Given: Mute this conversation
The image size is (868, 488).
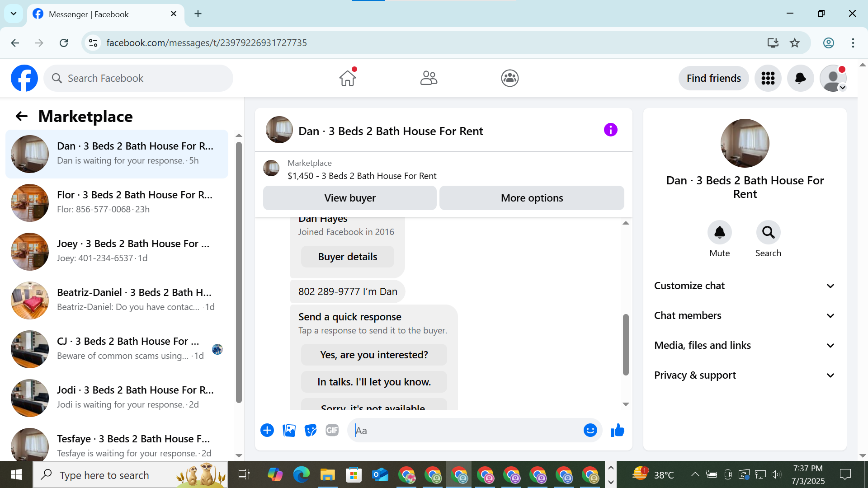Looking at the screenshot, I should pos(719,233).
